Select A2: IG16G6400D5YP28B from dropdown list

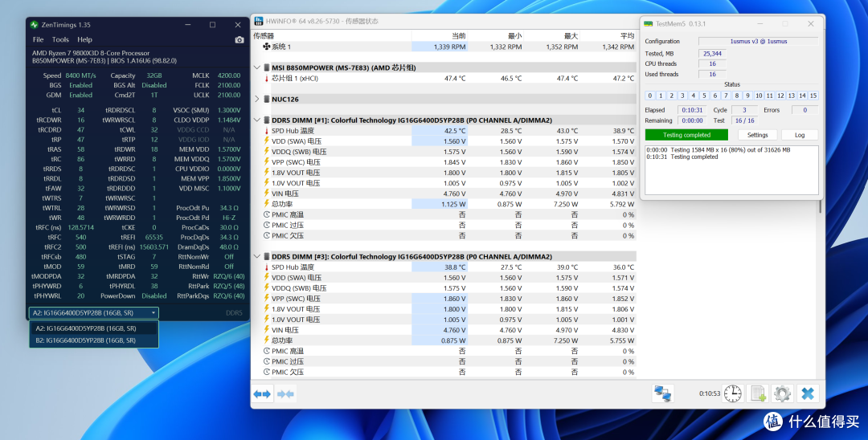tap(93, 328)
